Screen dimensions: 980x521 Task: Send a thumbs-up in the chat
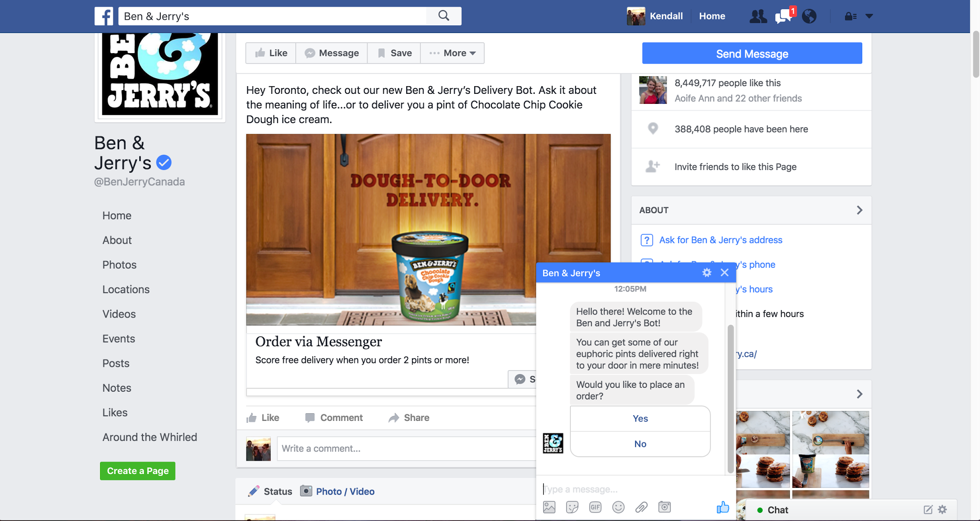click(723, 507)
